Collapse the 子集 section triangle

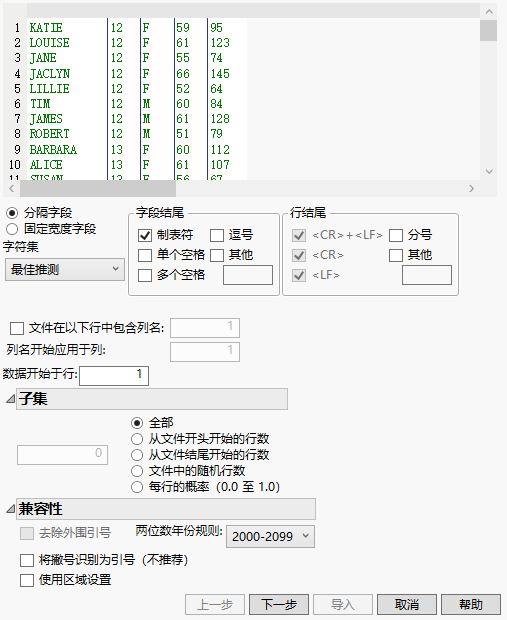point(10,399)
